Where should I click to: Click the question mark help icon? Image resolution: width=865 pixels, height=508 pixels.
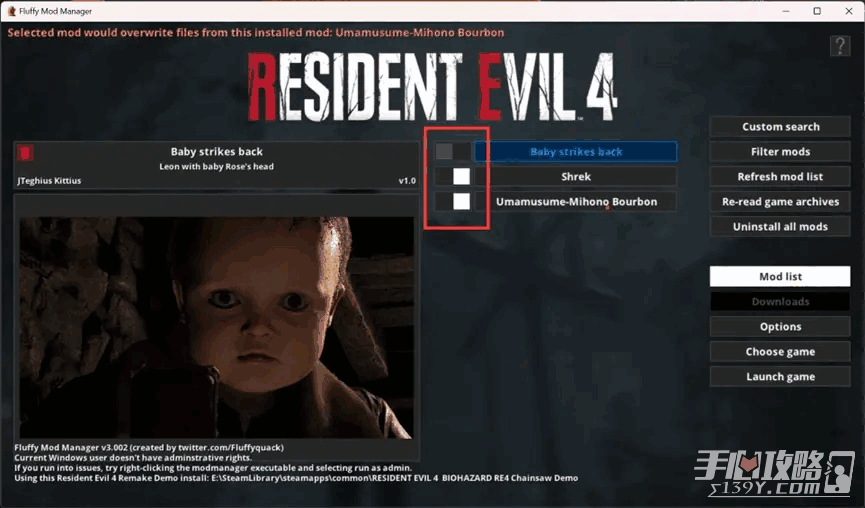coord(839,46)
